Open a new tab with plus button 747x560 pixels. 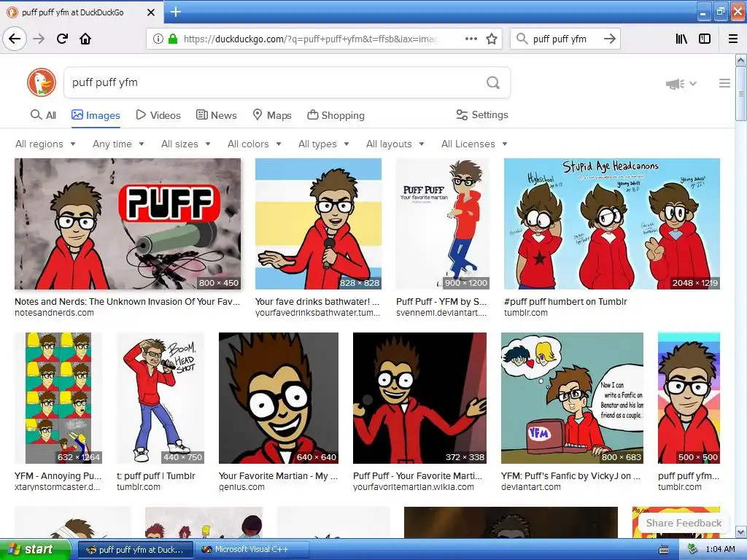(176, 12)
